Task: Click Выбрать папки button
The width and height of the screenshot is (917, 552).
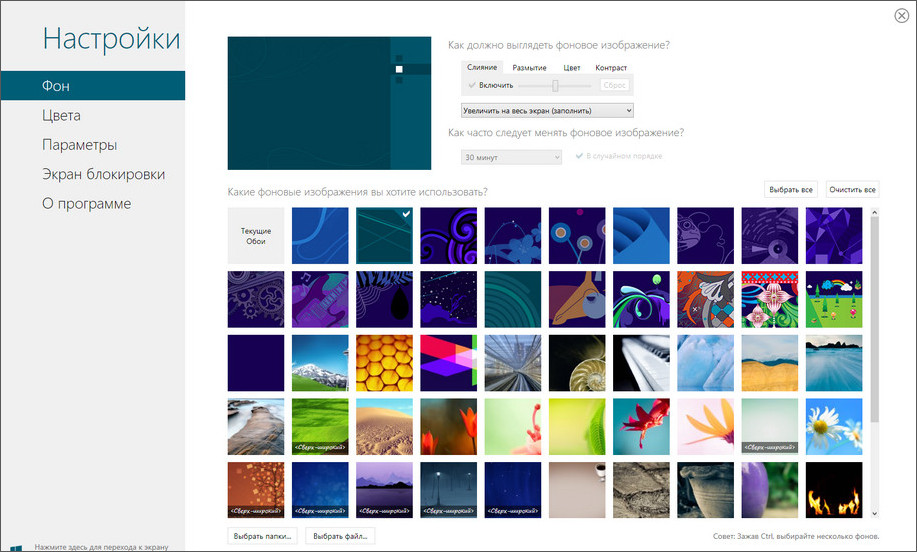Action: tap(262, 536)
